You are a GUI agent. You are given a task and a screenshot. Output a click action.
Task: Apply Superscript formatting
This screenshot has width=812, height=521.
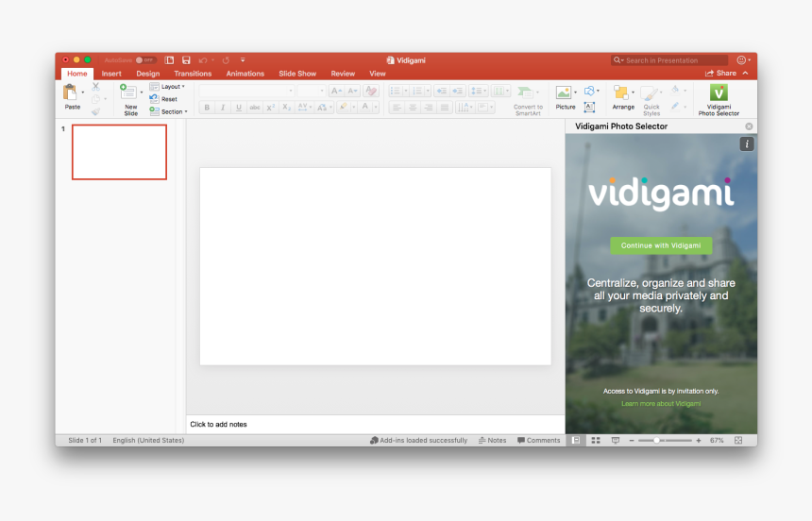coord(271,108)
